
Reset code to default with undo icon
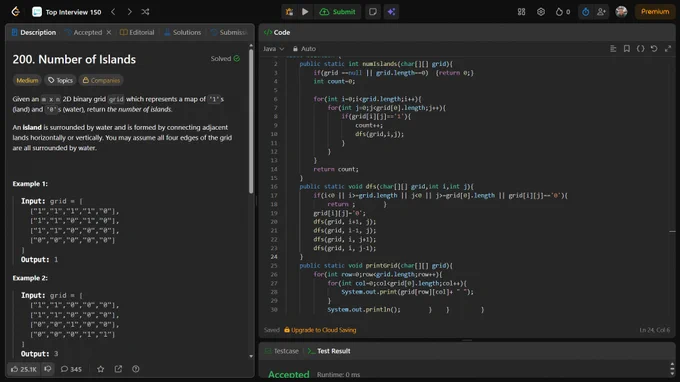coord(654,49)
